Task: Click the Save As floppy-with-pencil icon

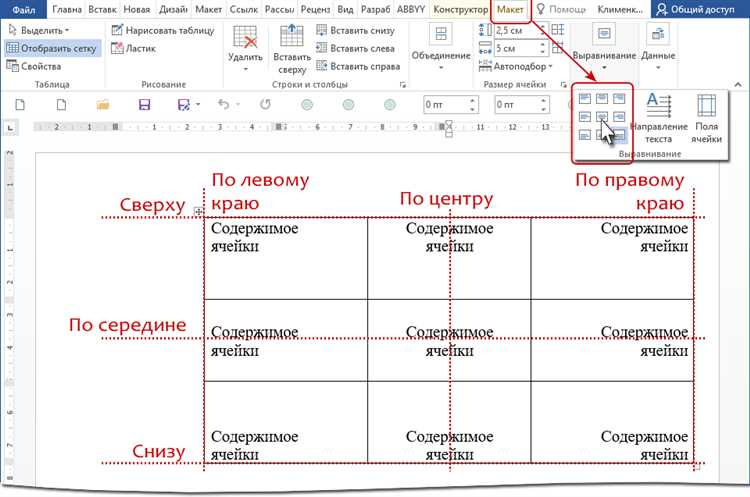Action: point(183,104)
